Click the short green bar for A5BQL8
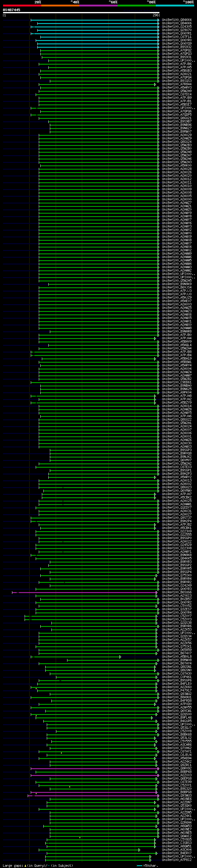Viewport: 197px width, 868px height. [x=76, y=657]
